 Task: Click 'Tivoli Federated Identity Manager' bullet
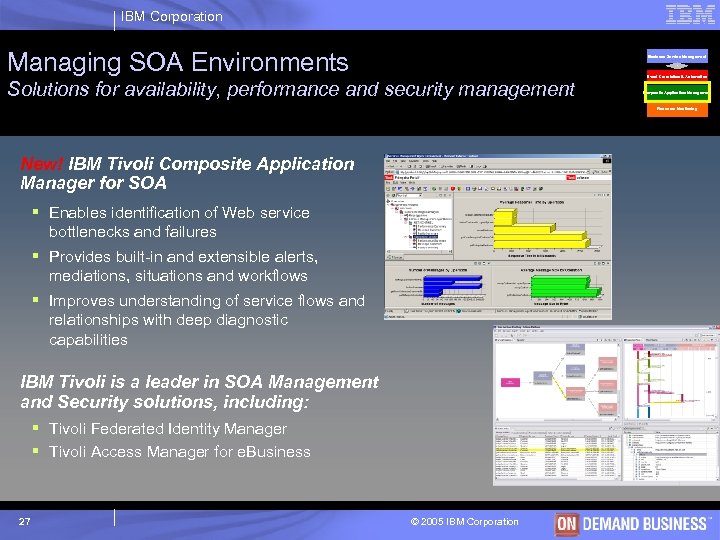[x=168, y=428]
